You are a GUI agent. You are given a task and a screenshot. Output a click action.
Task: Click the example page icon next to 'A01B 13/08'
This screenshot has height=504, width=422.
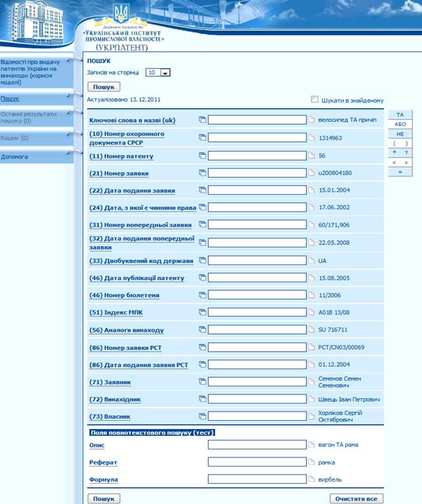click(x=312, y=312)
